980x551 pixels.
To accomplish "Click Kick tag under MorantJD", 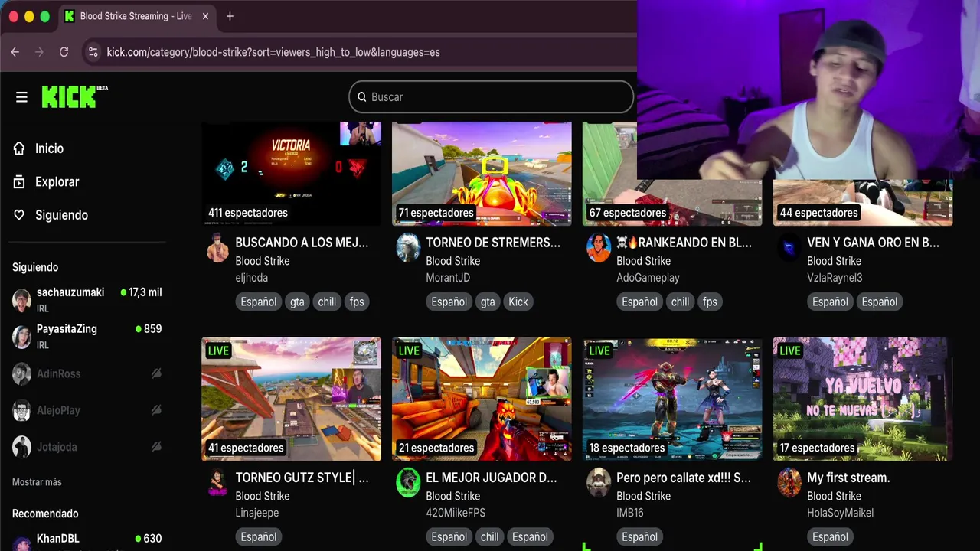I will pyautogui.click(x=518, y=302).
